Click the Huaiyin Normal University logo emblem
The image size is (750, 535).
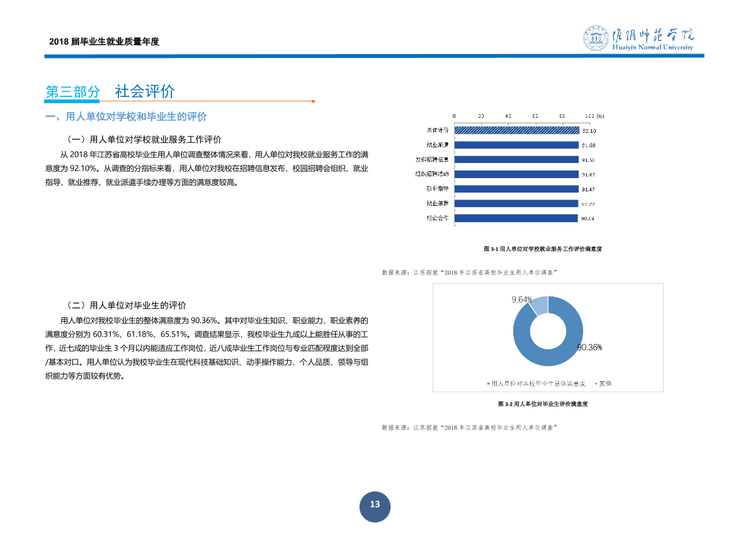596,38
